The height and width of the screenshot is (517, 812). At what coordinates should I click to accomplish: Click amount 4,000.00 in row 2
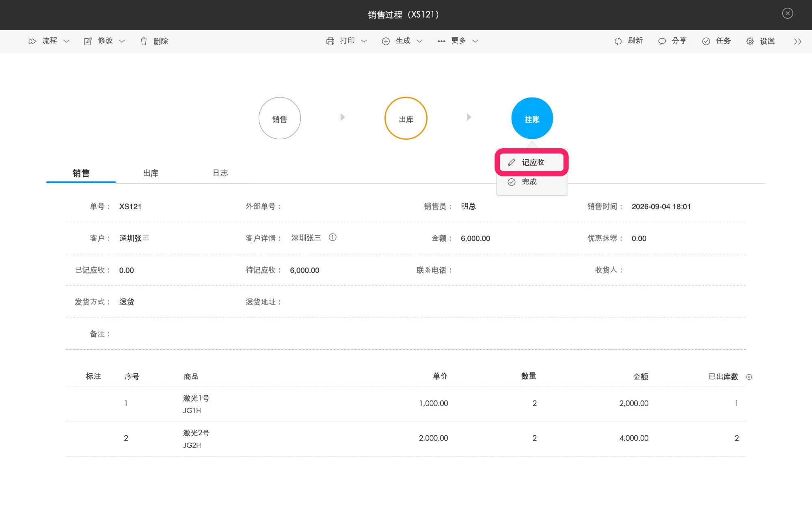[x=634, y=438]
